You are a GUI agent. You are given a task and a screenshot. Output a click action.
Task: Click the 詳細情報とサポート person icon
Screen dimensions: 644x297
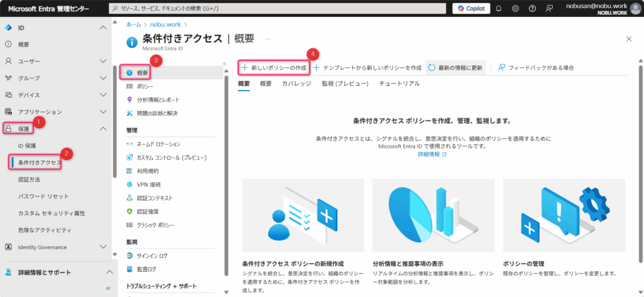point(8,272)
